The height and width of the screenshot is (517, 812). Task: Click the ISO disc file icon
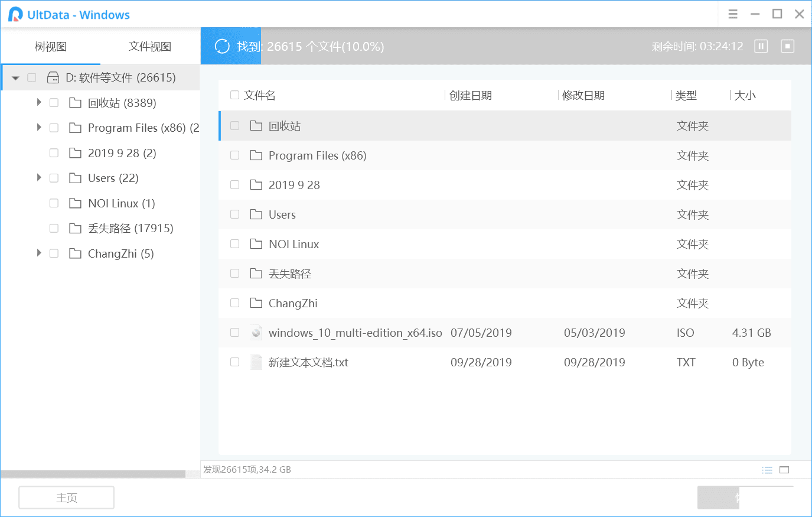tap(256, 333)
